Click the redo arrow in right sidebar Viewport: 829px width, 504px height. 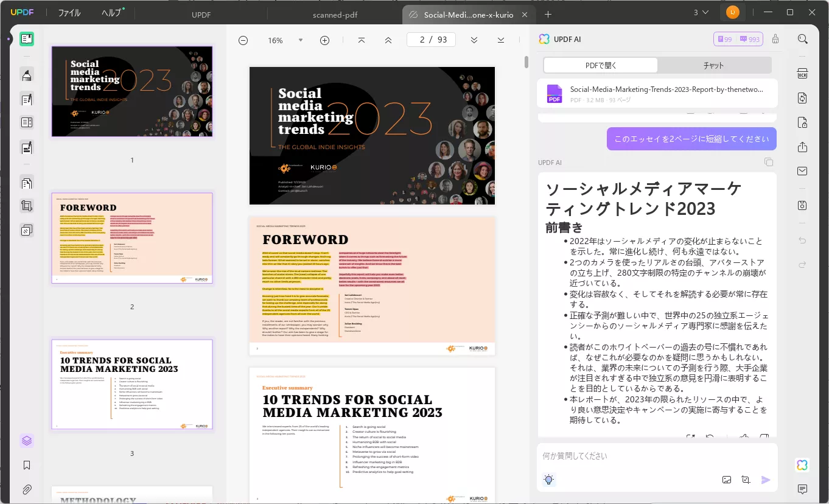pos(802,265)
